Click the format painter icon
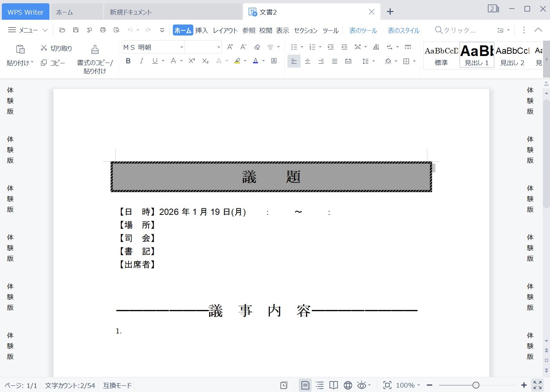550x392 pixels. [95, 49]
